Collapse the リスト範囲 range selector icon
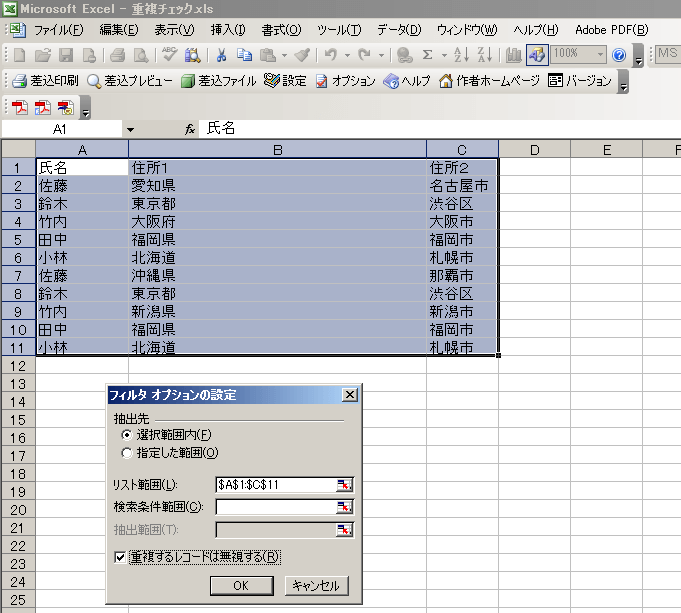Viewport: 681px width, 613px height. pyautogui.click(x=344, y=484)
